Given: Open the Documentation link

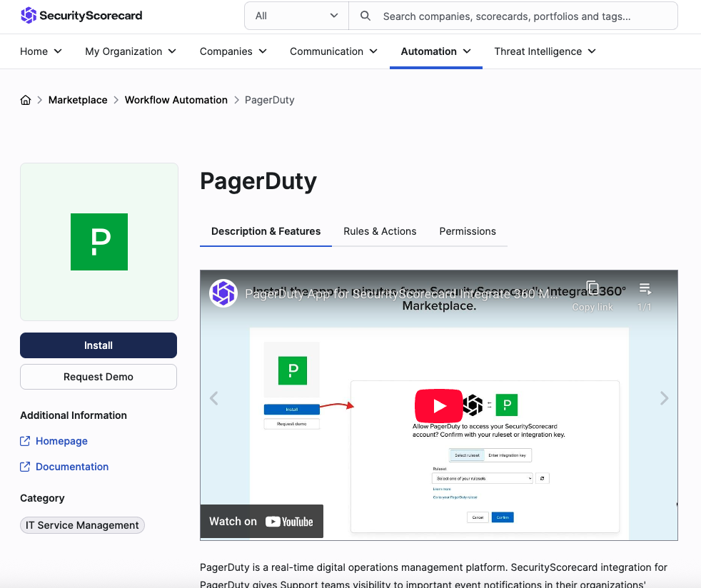Looking at the screenshot, I should [72, 467].
